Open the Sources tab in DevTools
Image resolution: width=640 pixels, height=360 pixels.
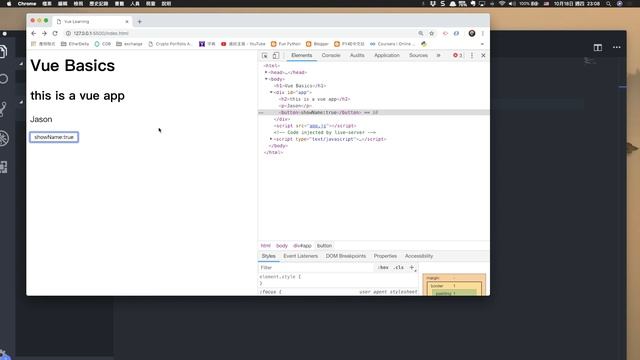pyautogui.click(x=418, y=56)
